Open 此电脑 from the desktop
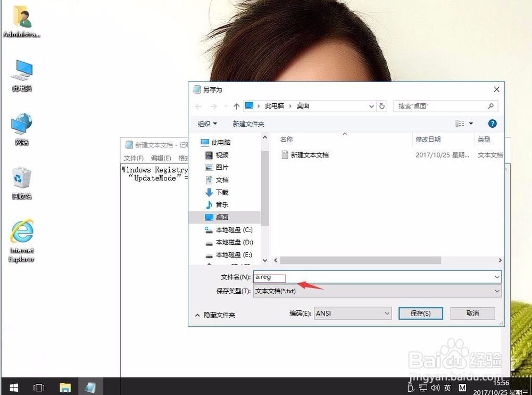This screenshot has width=532, height=395. pos(21,75)
